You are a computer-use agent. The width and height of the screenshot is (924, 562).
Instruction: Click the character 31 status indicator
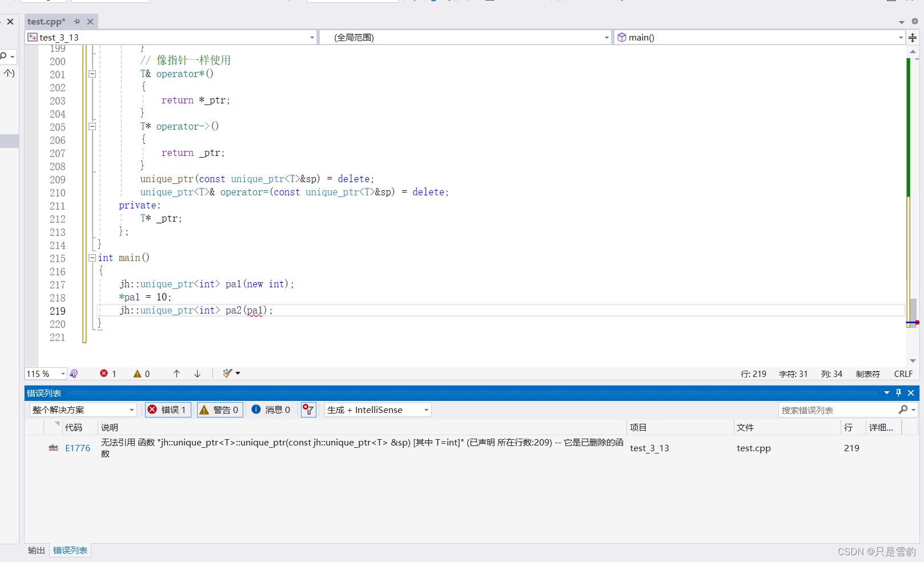(793, 374)
